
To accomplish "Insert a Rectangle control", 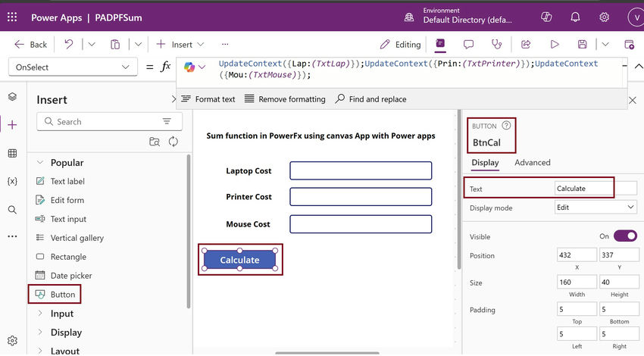I will pos(61,257).
